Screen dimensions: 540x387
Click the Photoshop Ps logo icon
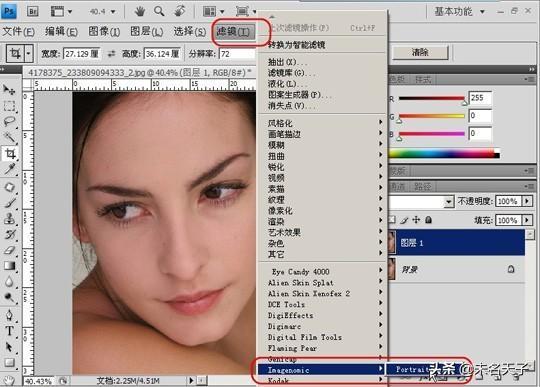click(x=9, y=11)
